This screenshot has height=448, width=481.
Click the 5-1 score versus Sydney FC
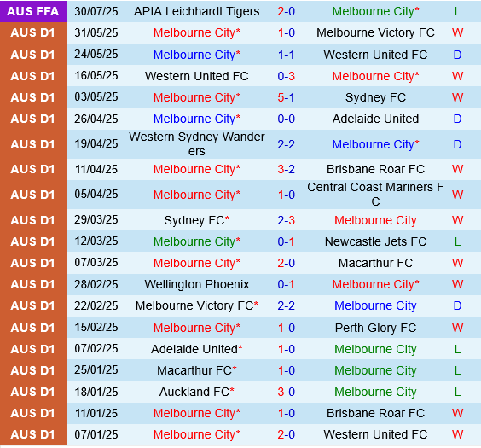(x=286, y=97)
